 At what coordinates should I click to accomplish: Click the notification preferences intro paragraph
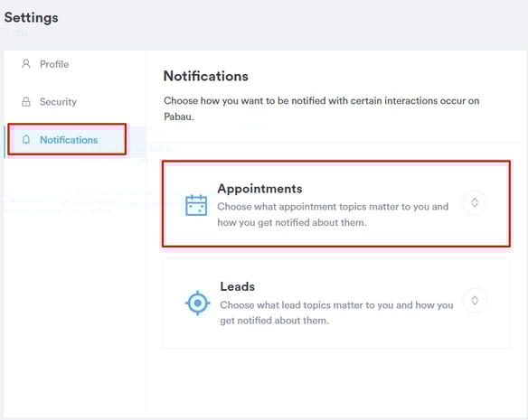(x=321, y=108)
